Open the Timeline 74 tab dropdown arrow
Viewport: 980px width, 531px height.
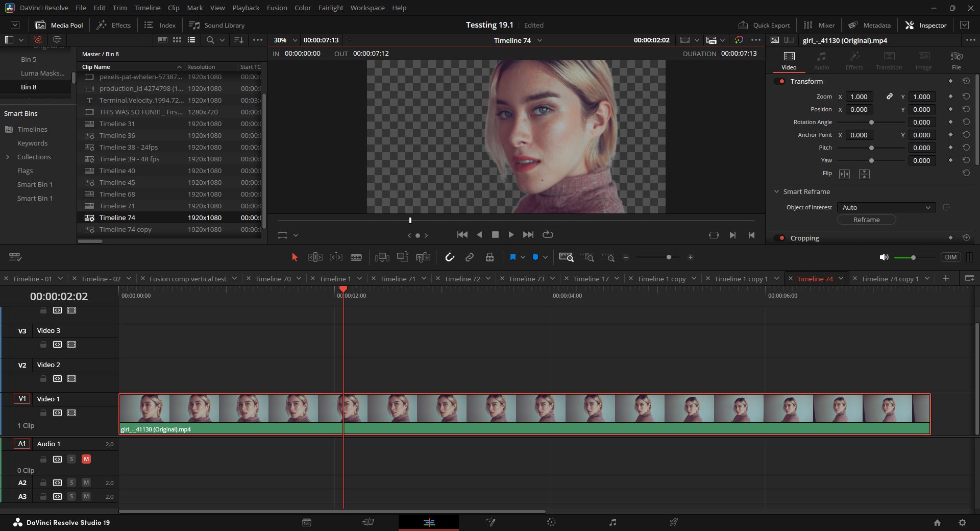[841, 279]
